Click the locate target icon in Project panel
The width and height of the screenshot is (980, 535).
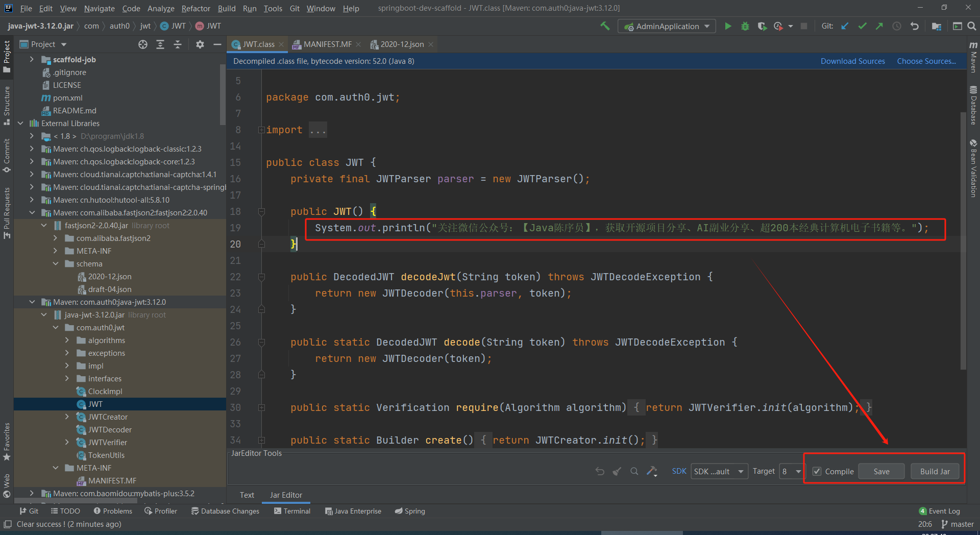point(143,44)
